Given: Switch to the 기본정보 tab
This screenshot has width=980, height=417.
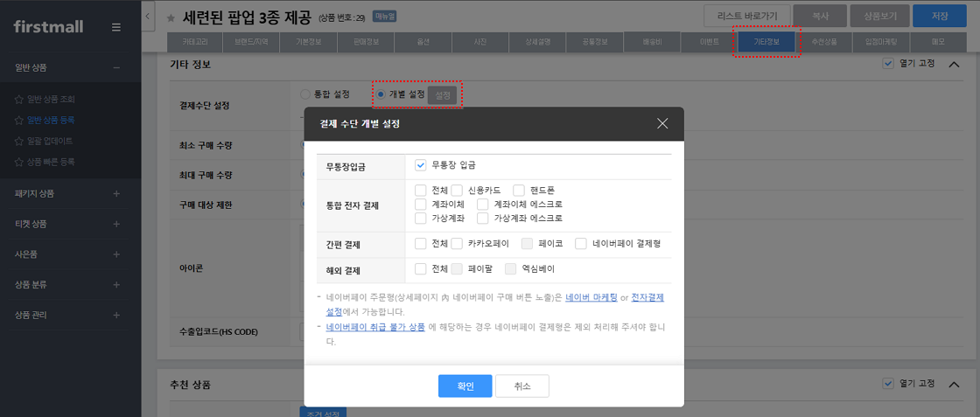Looking at the screenshot, I should 310,43.
